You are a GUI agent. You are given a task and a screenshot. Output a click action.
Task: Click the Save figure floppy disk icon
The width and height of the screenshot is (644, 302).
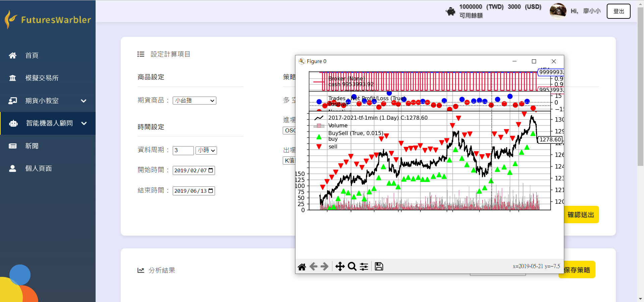pos(379,267)
